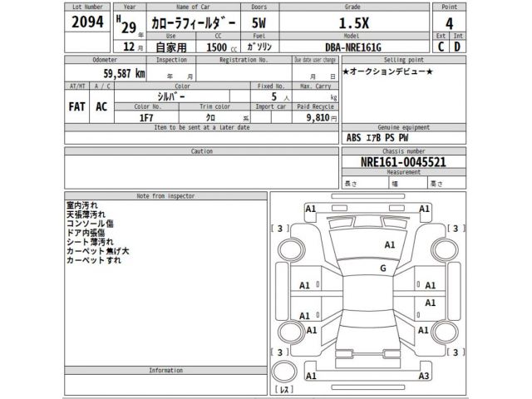Click the transmission value FAT
The width and height of the screenshot is (532, 399).
(x=76, y=106)
